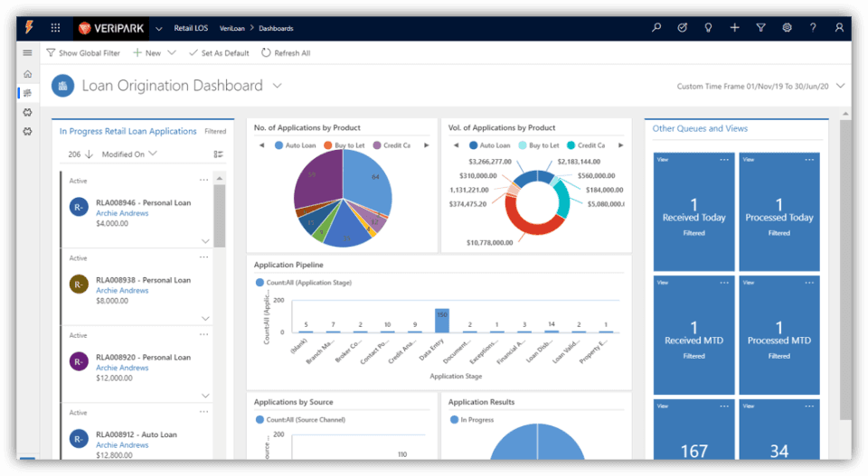This screenshot has height=476, width=868.
Task: Open the app launcher waffle grid
Action: pyautogui.click(x=55, y=28)
